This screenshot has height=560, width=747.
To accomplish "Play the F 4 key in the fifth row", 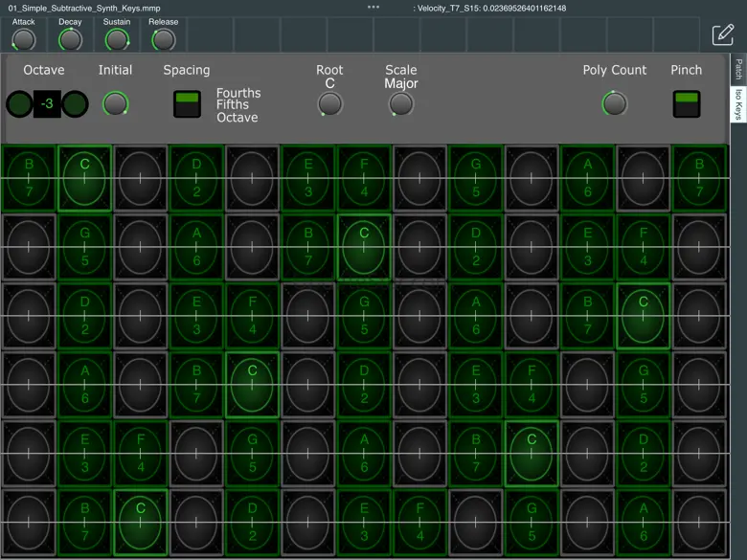I will (140, 454).
